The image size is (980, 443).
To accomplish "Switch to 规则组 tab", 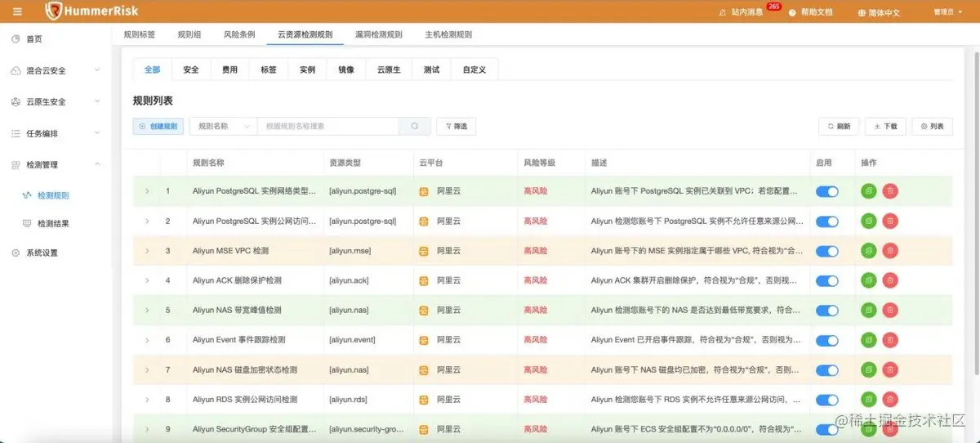I will coord(189,34).
